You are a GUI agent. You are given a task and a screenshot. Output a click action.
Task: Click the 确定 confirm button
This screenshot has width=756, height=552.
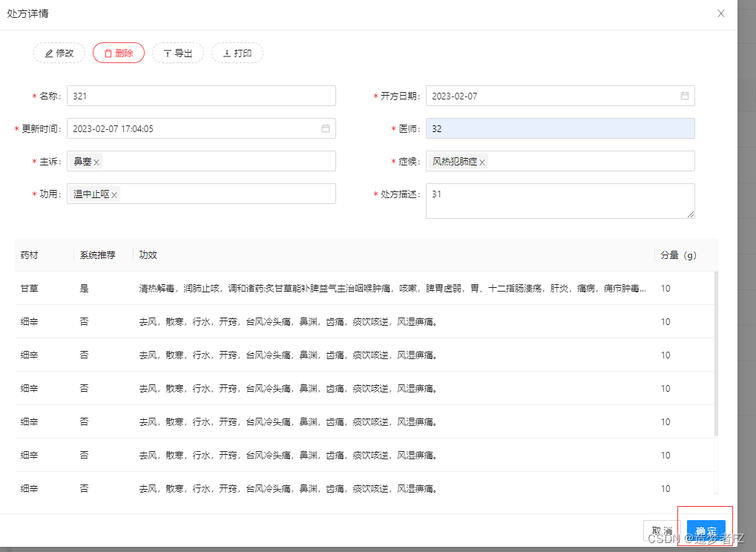704,530
